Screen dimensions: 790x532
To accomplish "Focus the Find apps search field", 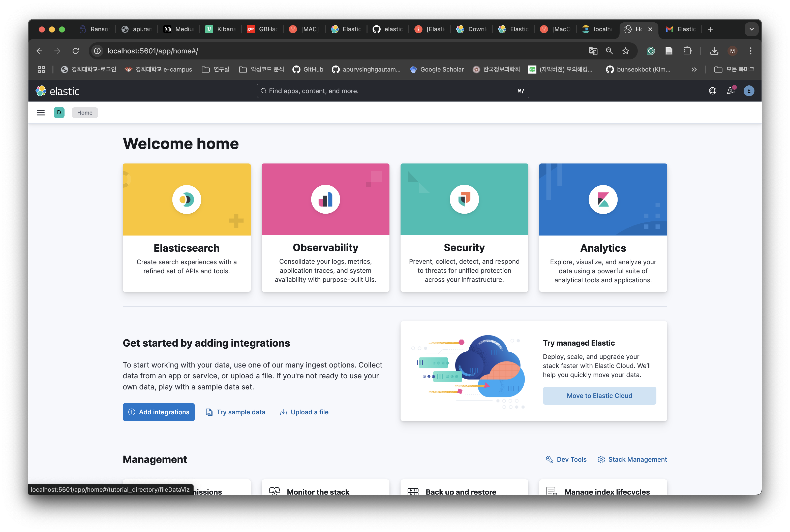I will (x=392, y=91).
